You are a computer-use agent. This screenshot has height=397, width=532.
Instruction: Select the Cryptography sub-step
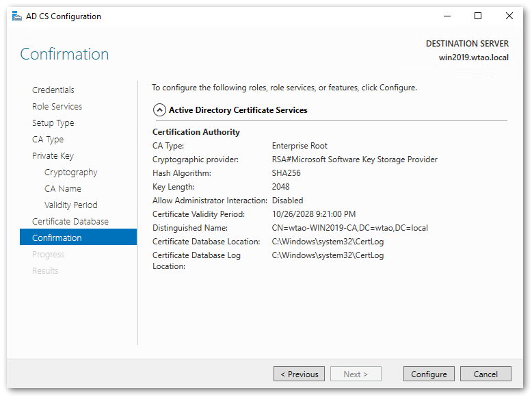click(71, 172)
